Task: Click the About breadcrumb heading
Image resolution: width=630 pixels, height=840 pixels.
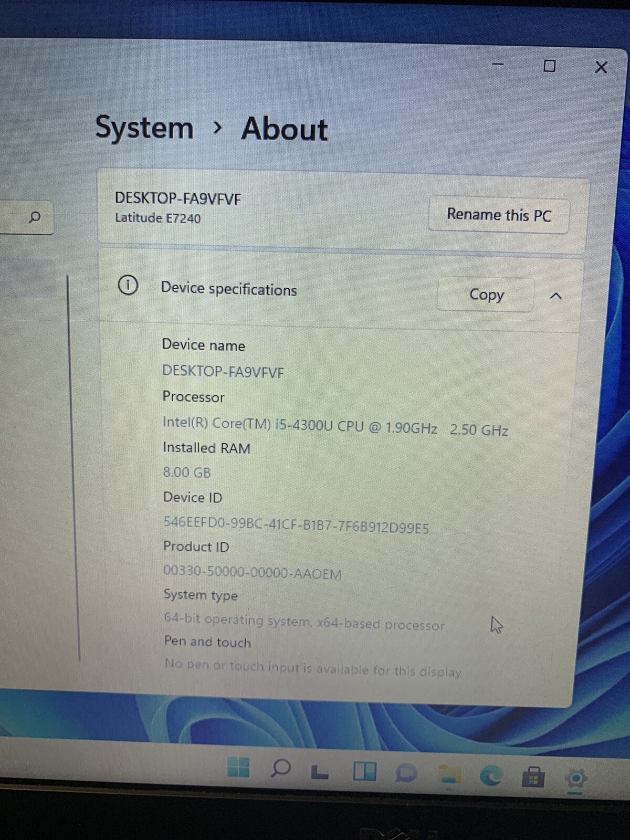Action: (x=285, y=129)
